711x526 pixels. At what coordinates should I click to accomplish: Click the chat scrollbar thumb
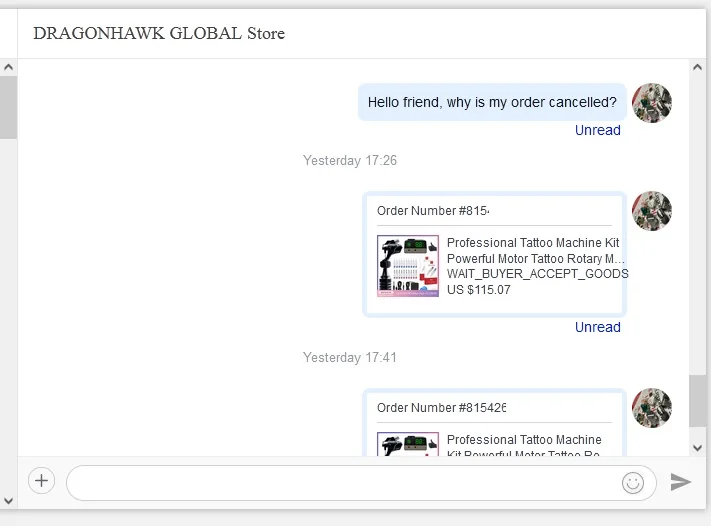[697, 401]
